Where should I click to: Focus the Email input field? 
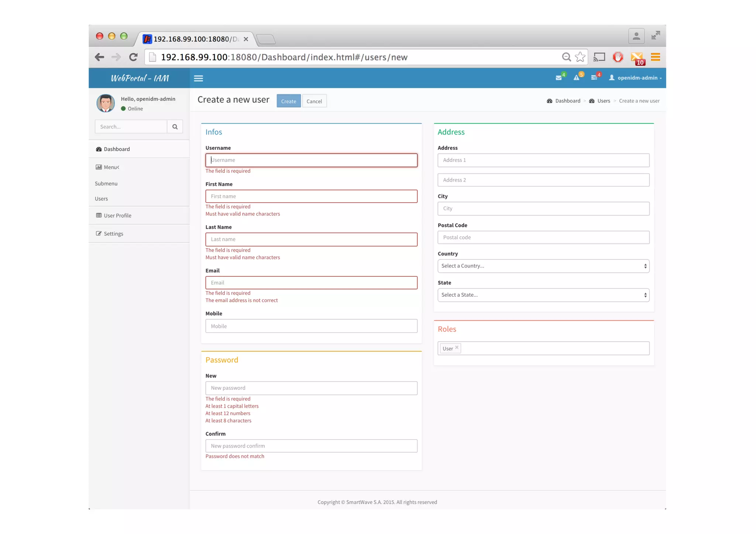point(311,283)
